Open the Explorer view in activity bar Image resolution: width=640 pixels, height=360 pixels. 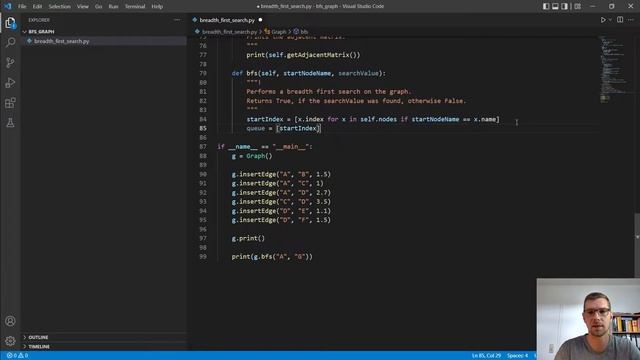coord(10,23)
